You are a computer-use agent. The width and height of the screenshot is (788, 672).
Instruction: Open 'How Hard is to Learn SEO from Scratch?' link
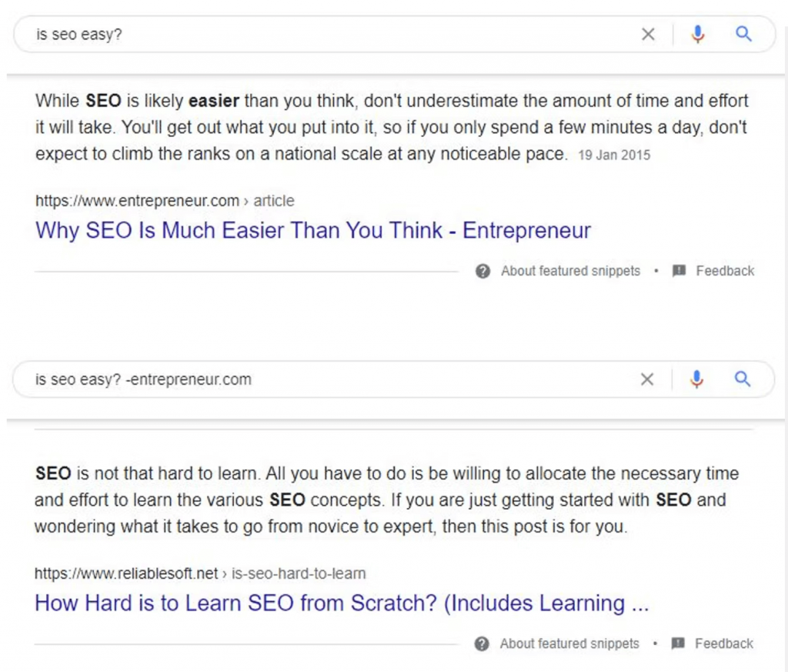342,603
